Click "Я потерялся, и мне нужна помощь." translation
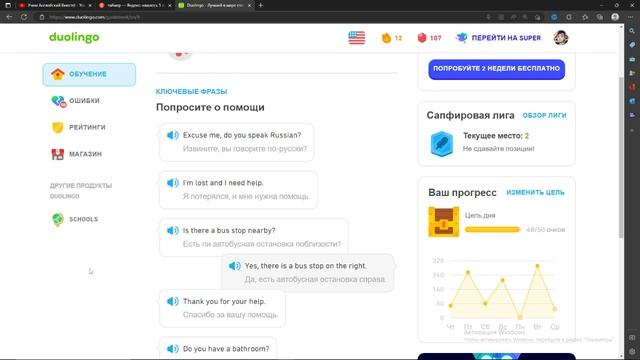The image size is (640, 360). click(246, 196)
